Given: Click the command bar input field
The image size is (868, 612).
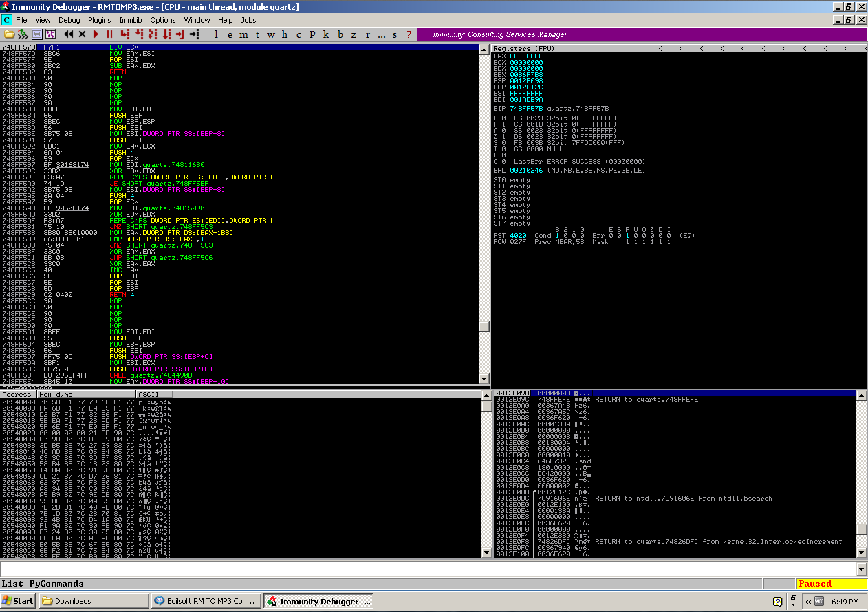Looking at the screenshot, I should 428,569.
